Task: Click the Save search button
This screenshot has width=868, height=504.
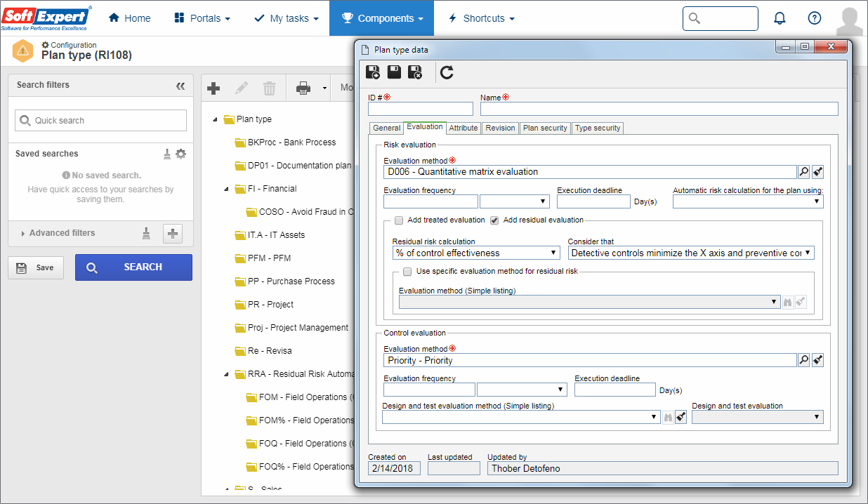Action: coord(36,267)
